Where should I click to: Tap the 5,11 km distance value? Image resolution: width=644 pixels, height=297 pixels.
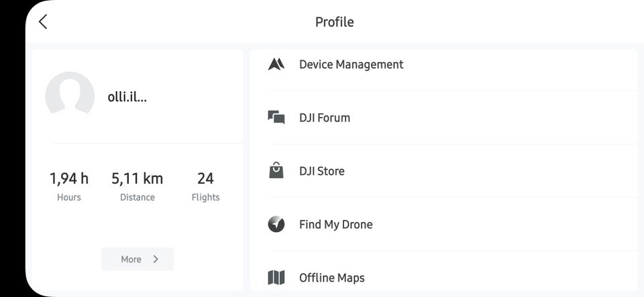[x=137, y=178]
